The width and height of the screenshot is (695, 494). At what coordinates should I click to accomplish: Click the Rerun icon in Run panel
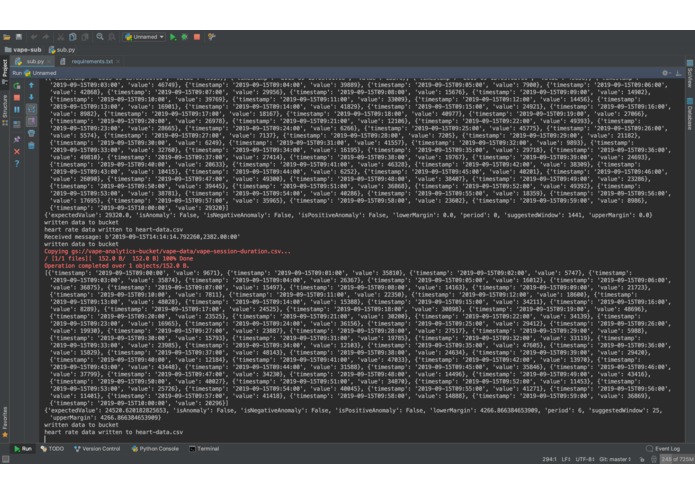click(x=17, y=86)
